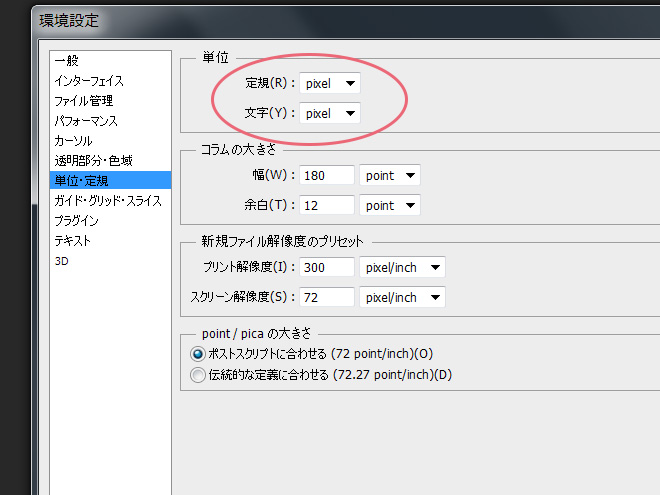Open the 文字(Y) unit dropdown

tap(330, 114)
